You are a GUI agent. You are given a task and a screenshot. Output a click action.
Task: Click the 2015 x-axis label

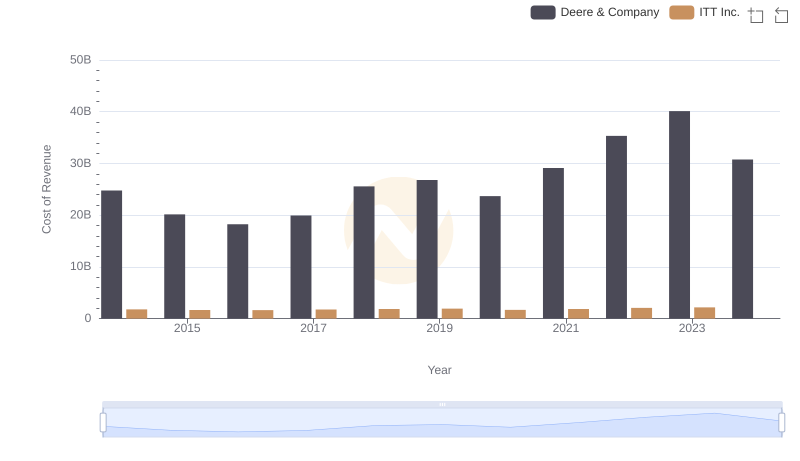point(187,328)
